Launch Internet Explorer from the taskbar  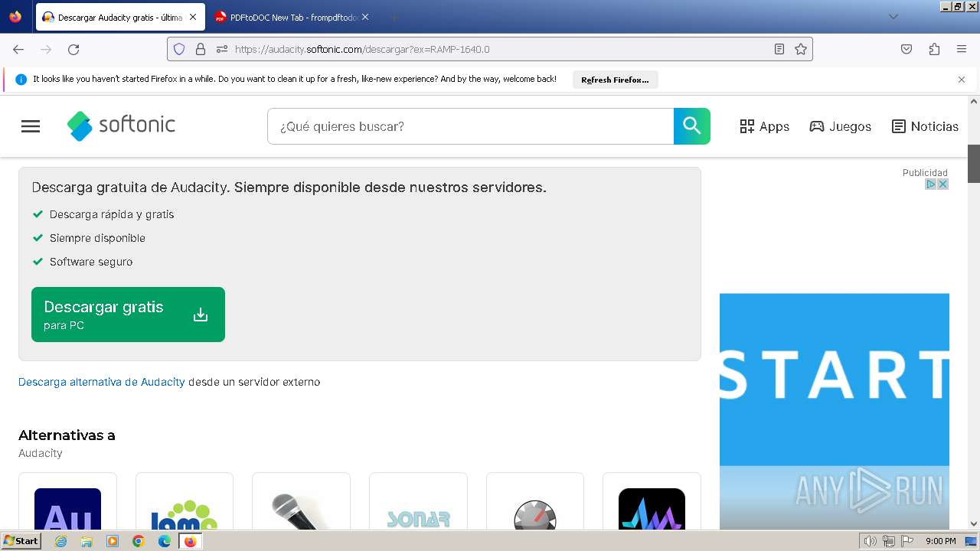click(60, 541)
